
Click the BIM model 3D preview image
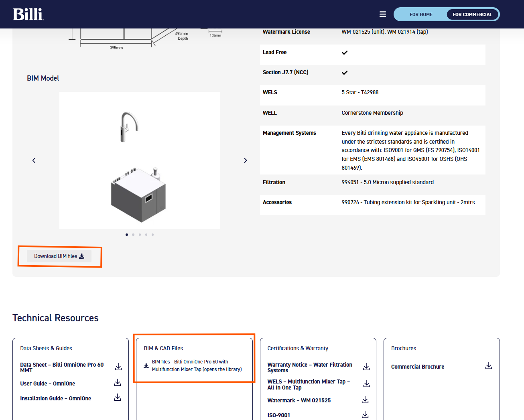[x=140, y=160]
